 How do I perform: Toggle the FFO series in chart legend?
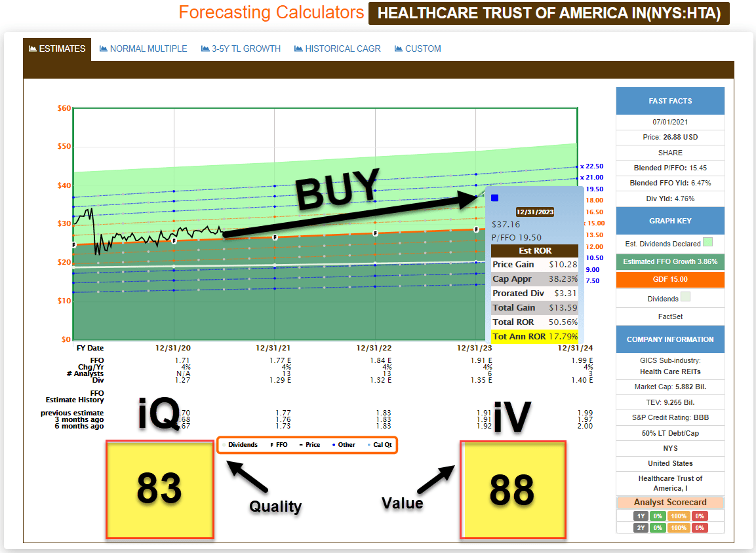coord(279,445)
